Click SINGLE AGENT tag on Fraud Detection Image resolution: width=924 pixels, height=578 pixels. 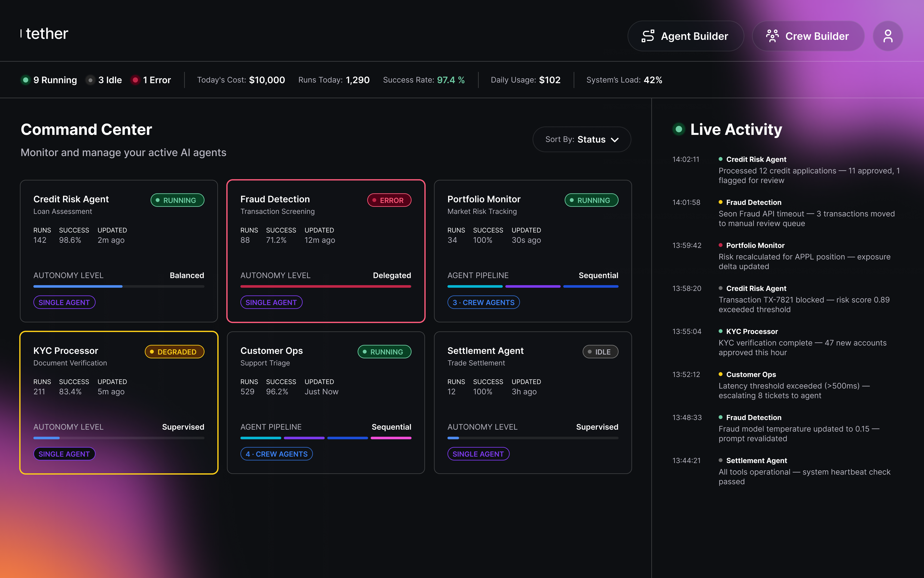271,302
